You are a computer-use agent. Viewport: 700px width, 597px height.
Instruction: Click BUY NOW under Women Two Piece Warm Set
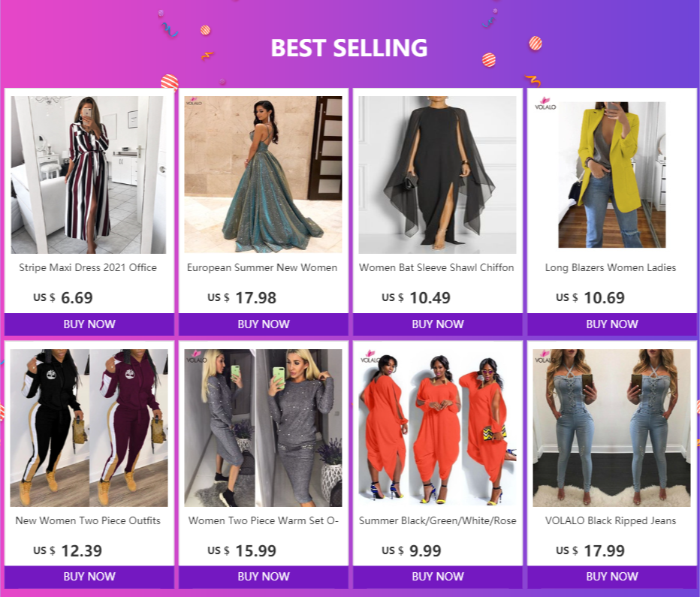(x=264, y=577)
